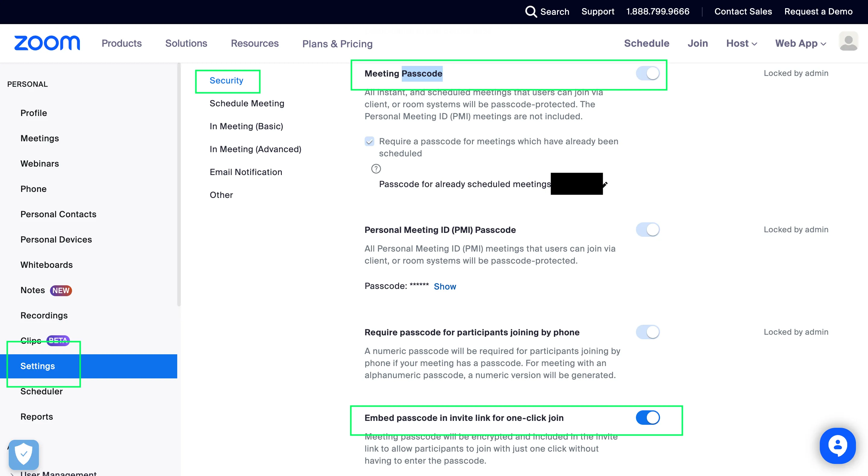Open Meetings in the sidebar
The image size is (868, 476).
(x=40, y=139)
